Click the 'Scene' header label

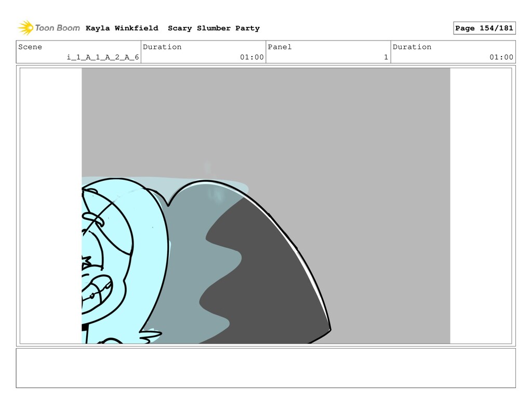pos(30,47)
